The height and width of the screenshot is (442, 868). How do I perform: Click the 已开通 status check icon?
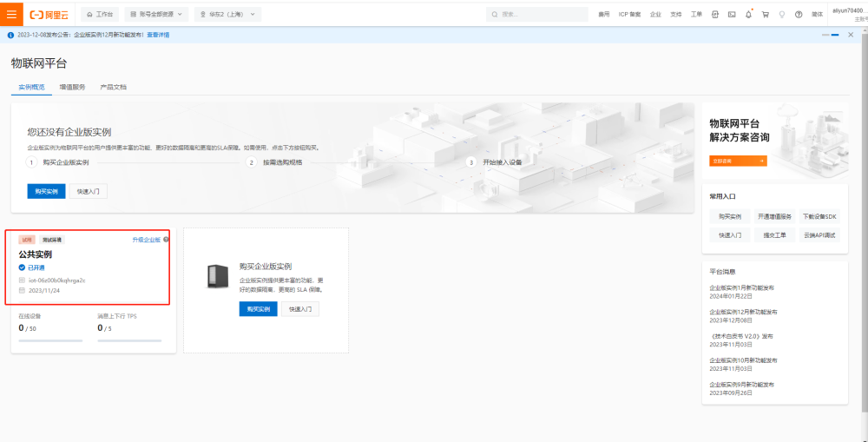click(23, 267)
